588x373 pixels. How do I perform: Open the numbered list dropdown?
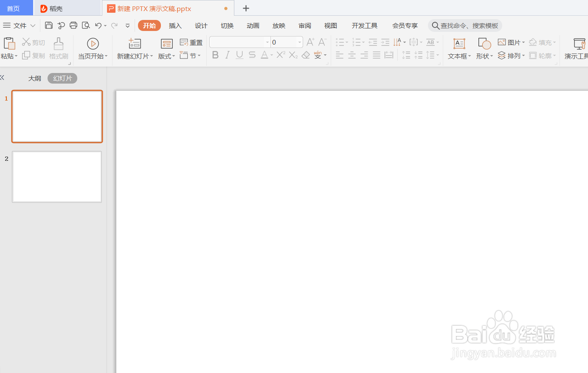coord(363,42)
